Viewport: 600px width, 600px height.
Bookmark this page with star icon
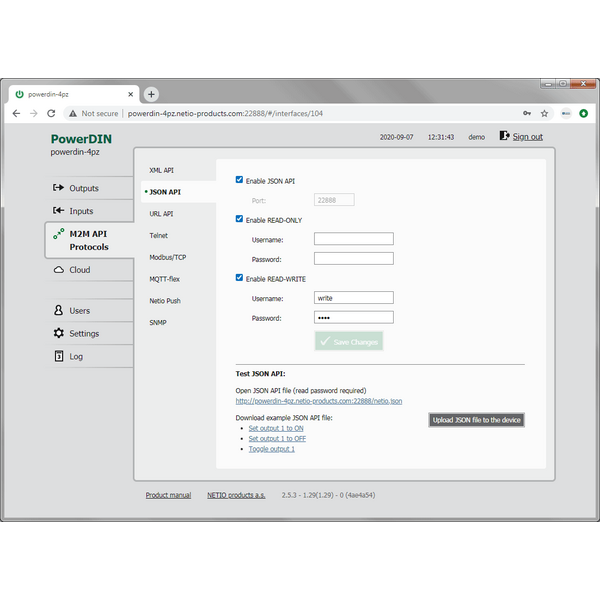544,114
